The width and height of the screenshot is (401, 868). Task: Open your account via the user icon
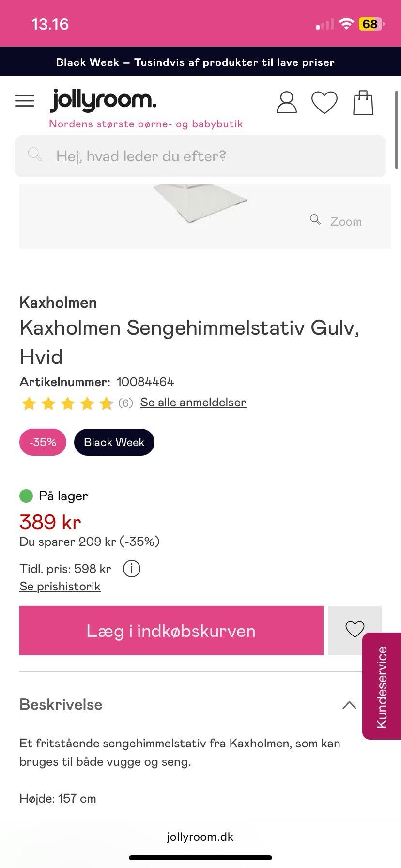pyautogui.click(x=286, y=102)
